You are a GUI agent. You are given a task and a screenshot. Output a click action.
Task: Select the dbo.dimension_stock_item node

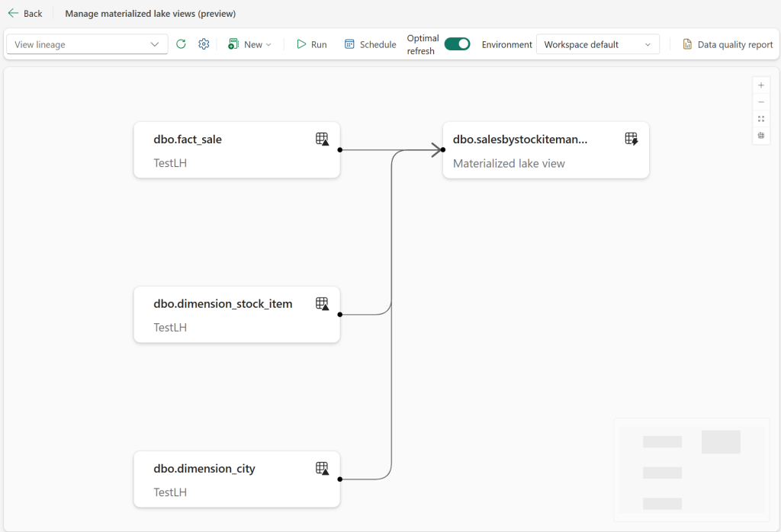point(236,314)
